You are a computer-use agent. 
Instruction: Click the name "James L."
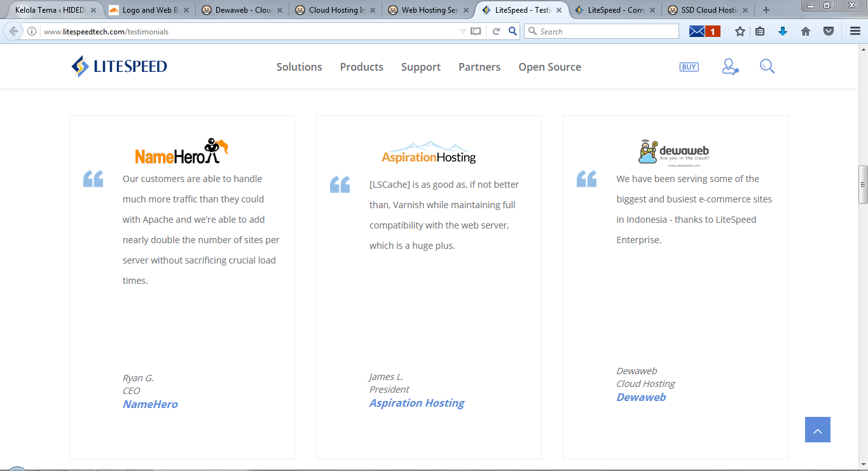tap(386, 377)
